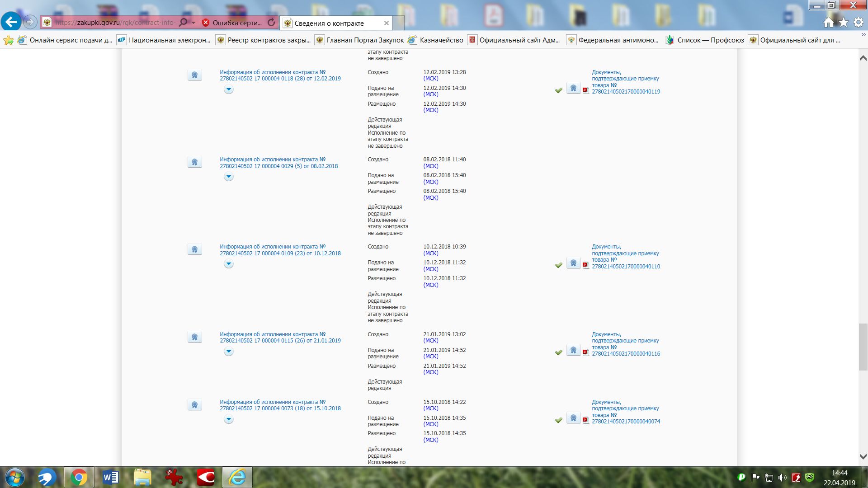Click PDF file icon for document ...40110

[x=586, y=265]
